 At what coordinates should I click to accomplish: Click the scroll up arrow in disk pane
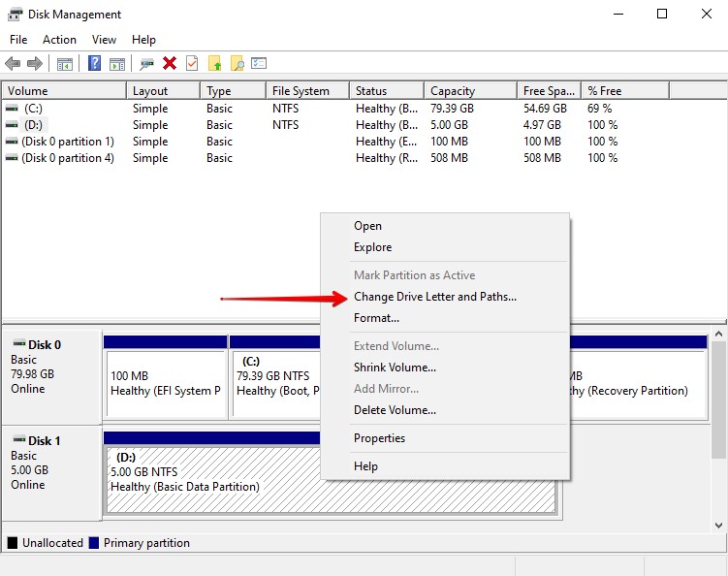(x=718, y=334)
